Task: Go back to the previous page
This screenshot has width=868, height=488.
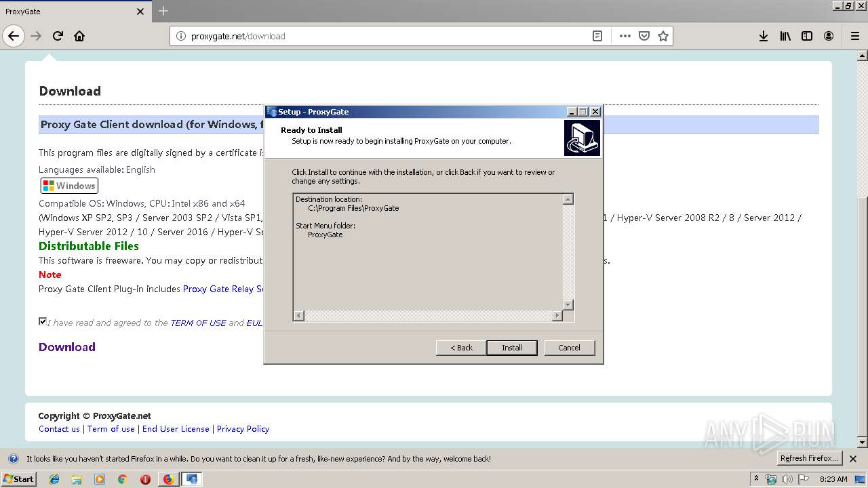Action: pos(14,36)
